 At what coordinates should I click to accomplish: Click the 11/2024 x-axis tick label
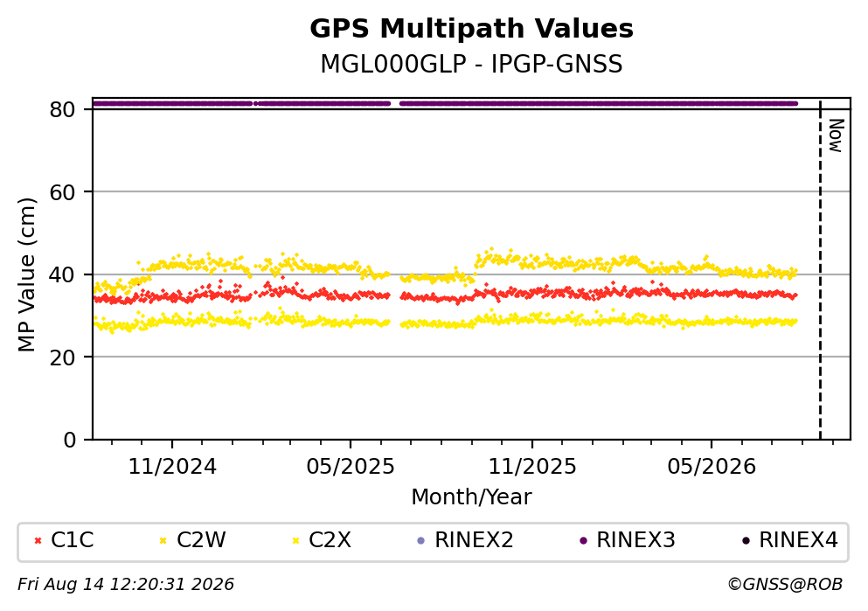coord(172,467)
